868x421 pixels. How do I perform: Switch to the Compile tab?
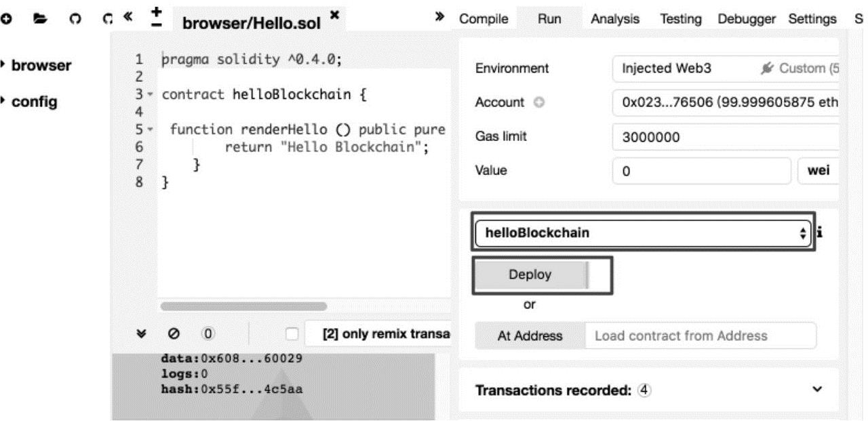pos(484,20)
